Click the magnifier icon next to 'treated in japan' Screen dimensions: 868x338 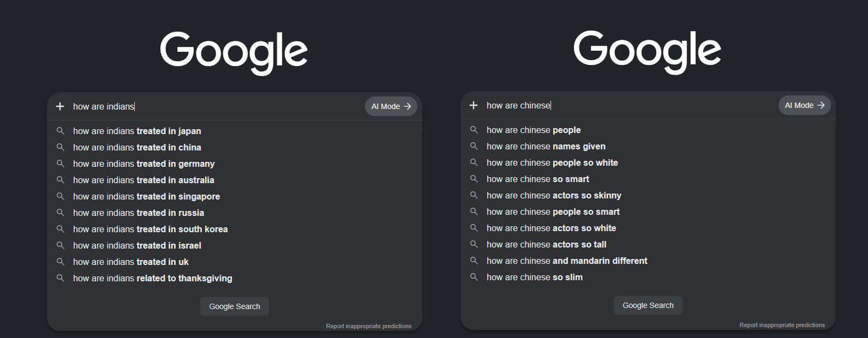[x=61, y=131]
